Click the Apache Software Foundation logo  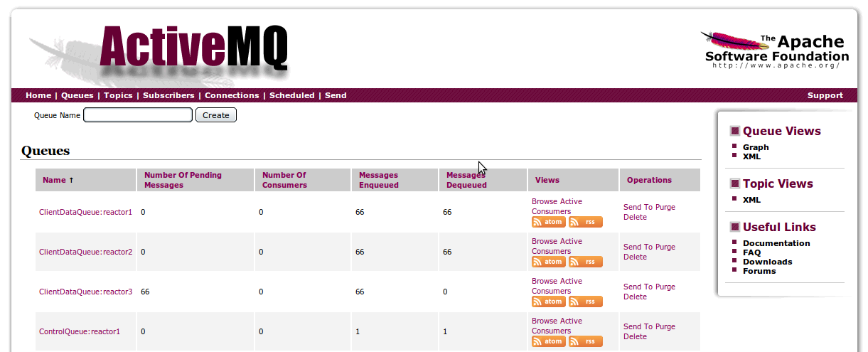pos(775,50)
